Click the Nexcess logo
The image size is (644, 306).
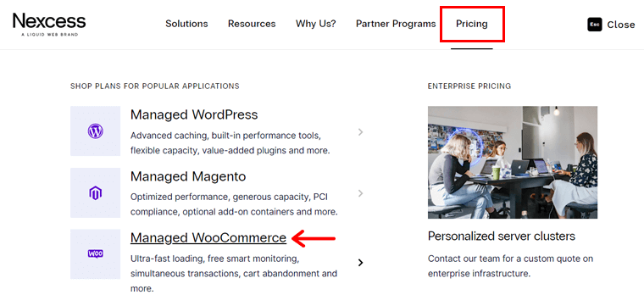(x=49, y=25)
